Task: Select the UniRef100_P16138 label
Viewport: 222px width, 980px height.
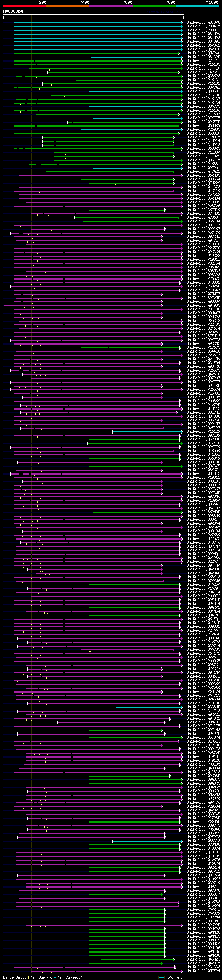Action: [x=203, y=95]
